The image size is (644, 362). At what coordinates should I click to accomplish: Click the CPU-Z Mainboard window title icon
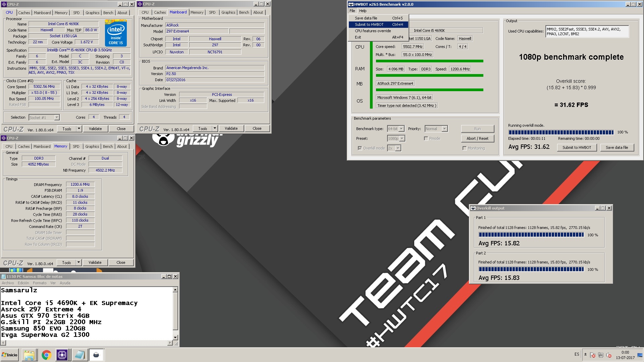[x=140, y=4]
